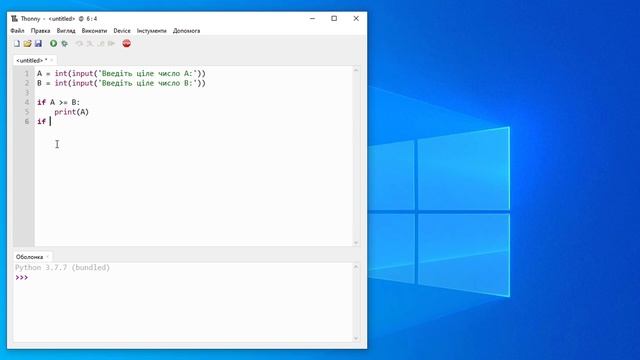
Task: Open the Правка menu
Action: pyautogui.click(x=40, y=31)
